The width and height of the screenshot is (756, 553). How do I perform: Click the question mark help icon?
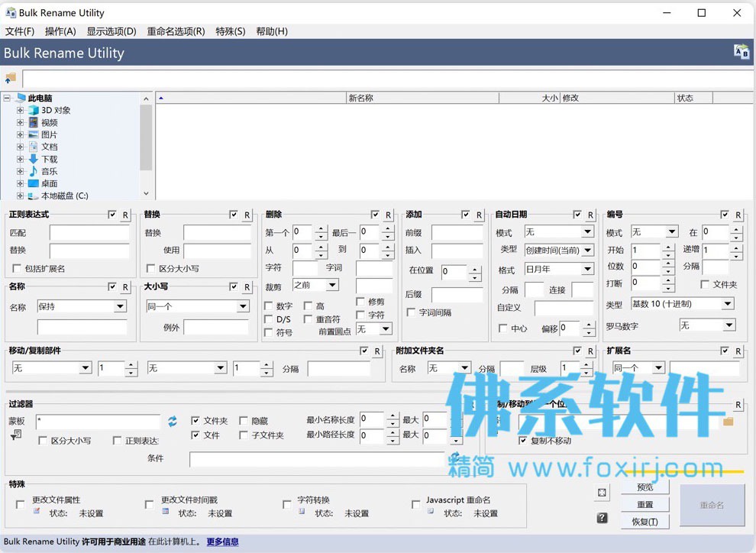[602, 519]
